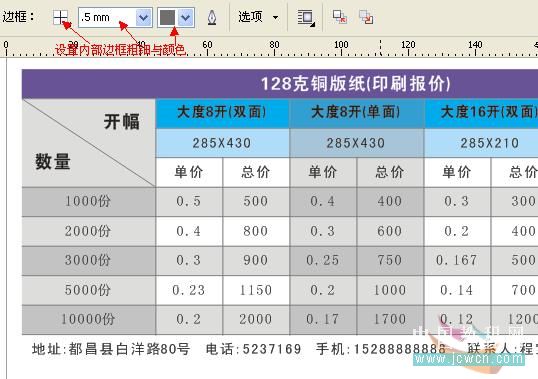Select the 800 total cell
This screenshot has width=538, height=379.
click(x=256, y=231)
